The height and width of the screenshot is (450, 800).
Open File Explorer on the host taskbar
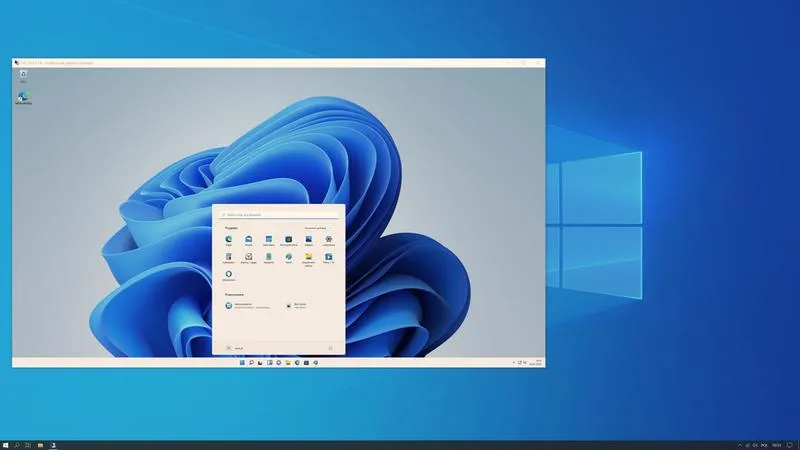(x=40, y=445)
